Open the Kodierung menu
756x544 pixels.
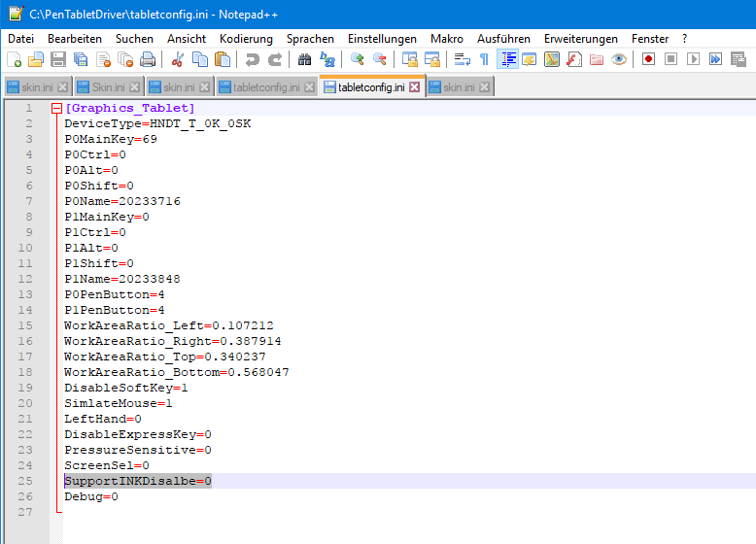click(247, 39)
